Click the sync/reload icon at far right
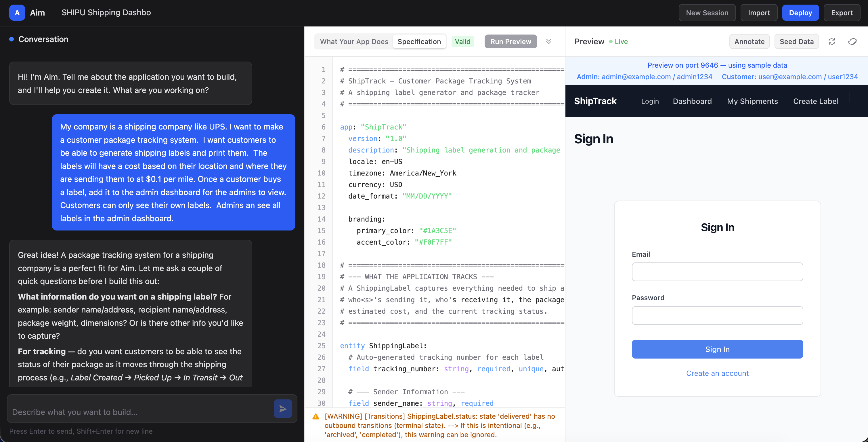868x442 pixels. pyautogui.click(x=852, y=41)
